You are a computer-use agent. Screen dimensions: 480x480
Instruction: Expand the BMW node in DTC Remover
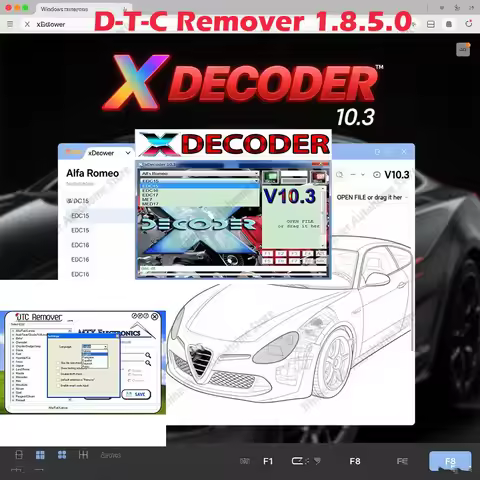(x=13, y=338)
